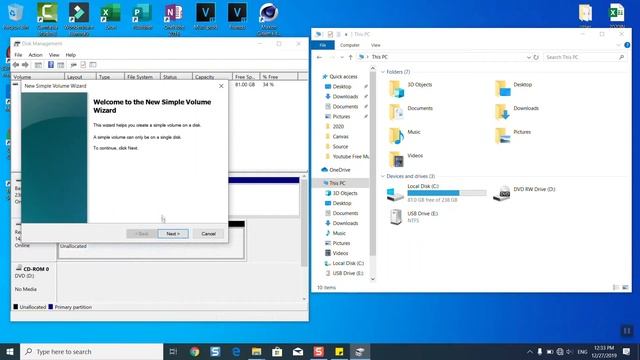This screenshot has width=640, height=360.
Task: Click the Refresh icon next to address bar
Action: (x=536, y=57)
